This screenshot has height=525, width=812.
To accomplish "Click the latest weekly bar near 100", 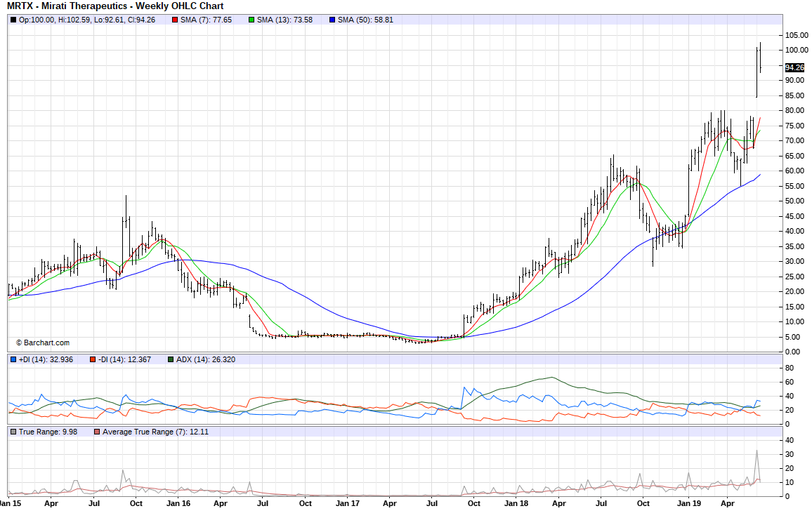I will [760, 58].
